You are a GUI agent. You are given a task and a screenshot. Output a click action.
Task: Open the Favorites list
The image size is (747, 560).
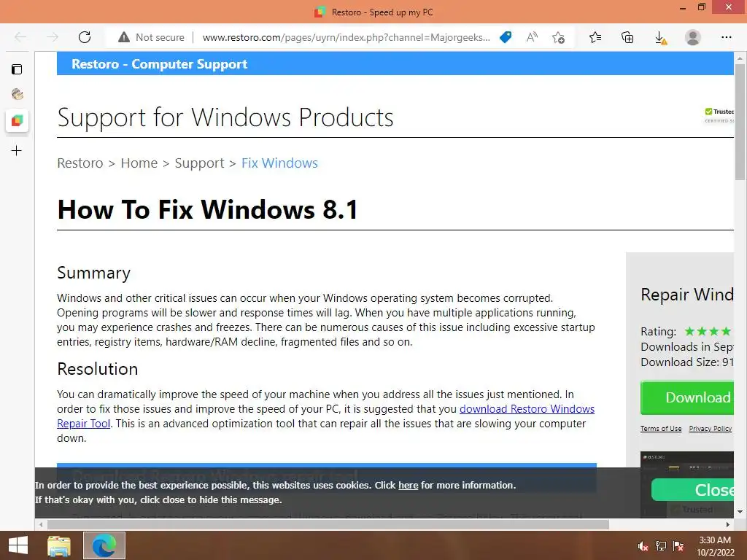(x=595, y=37)
